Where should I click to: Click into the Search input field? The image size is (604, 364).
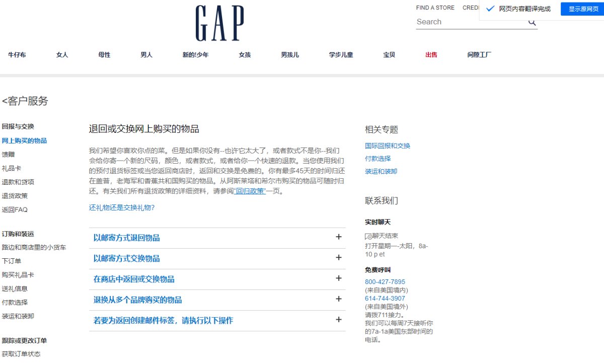click(x=471, y=22)
